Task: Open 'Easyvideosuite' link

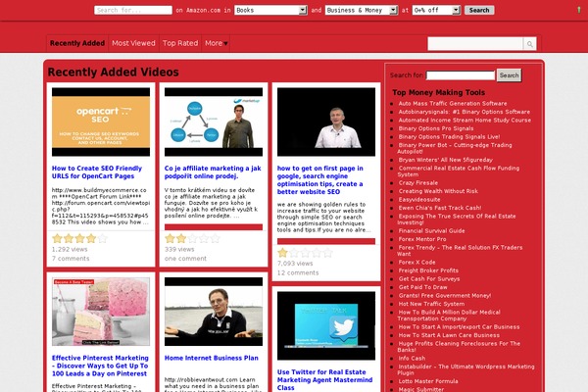Action: (x=419, y=200)
